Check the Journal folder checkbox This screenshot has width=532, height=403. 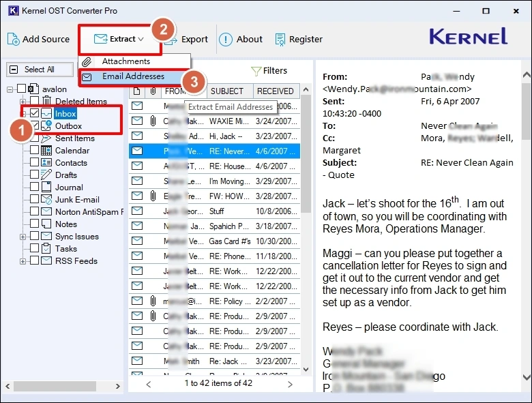(x=34, y=187)
